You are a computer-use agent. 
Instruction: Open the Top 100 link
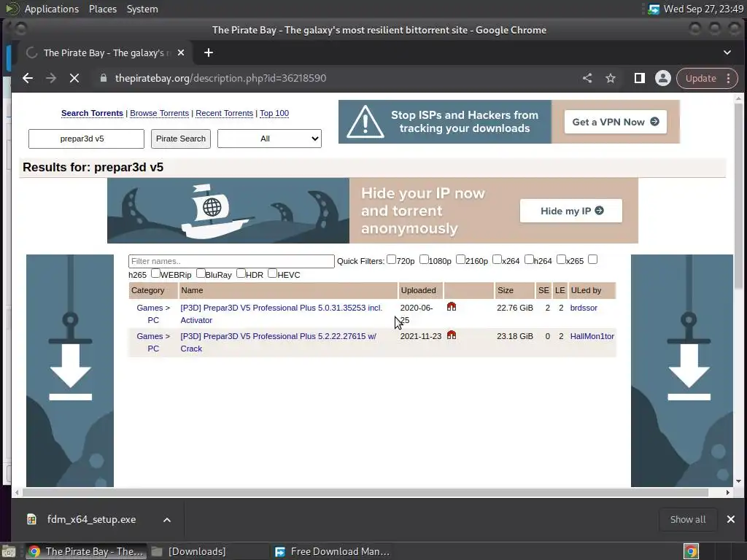274,113
